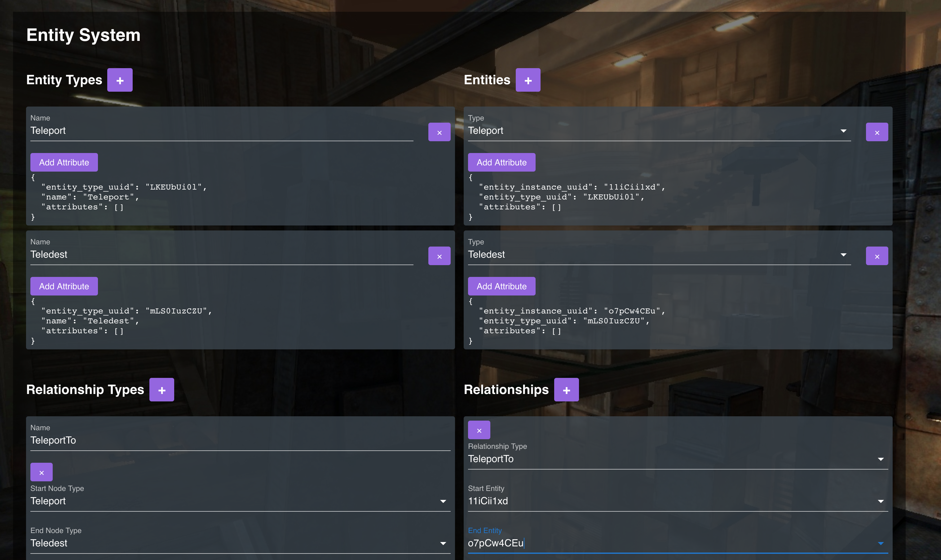This screenshot has width=941, height=560.
Task: Delete the Teleport entity type
Action: 439,132
